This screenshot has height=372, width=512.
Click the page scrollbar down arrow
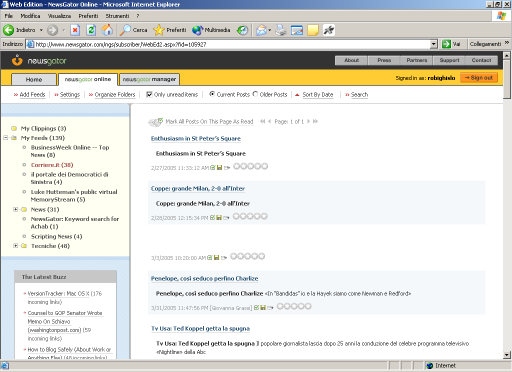[x=507, y=355]
